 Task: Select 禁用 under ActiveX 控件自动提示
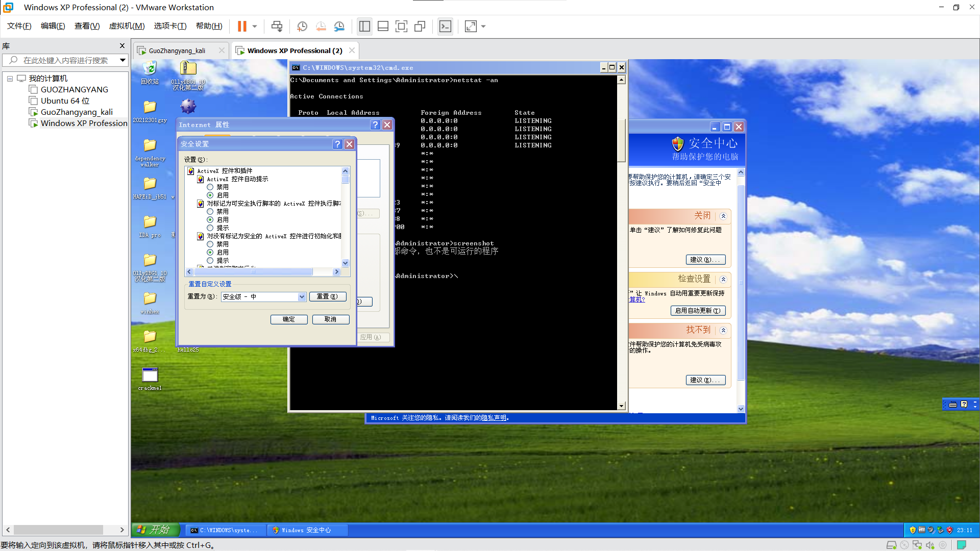[x=210, y=187]
